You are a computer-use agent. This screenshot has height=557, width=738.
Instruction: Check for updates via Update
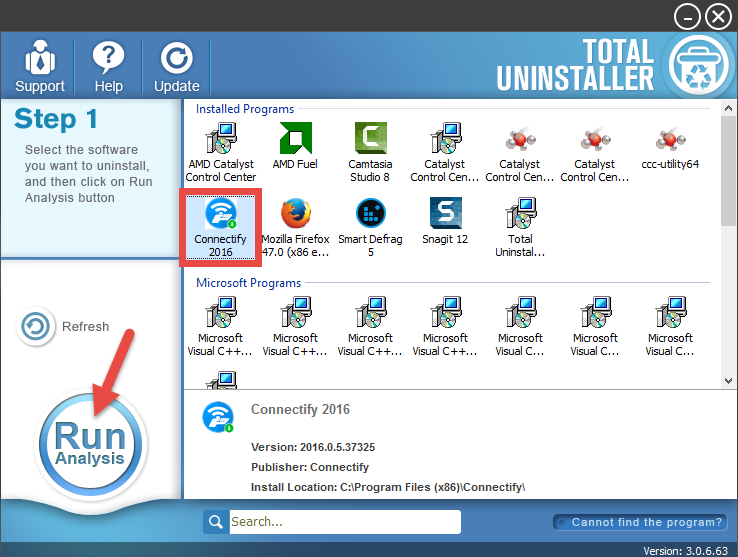tap(176, 66)
